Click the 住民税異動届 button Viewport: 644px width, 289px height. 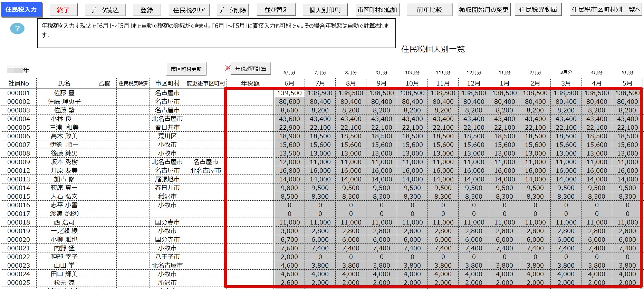pyautogui.click(x=538, y=10)
